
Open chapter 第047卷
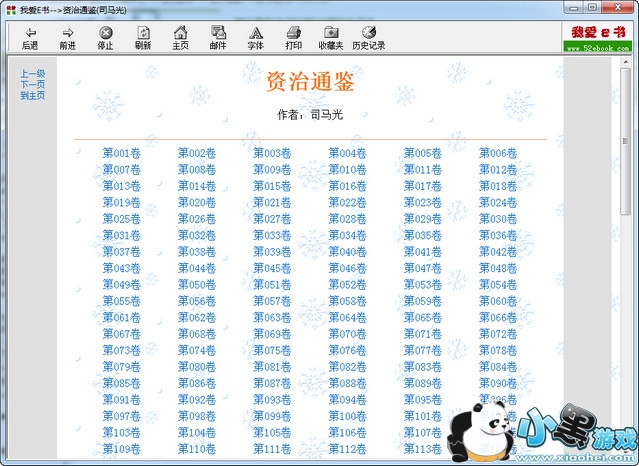423,268
